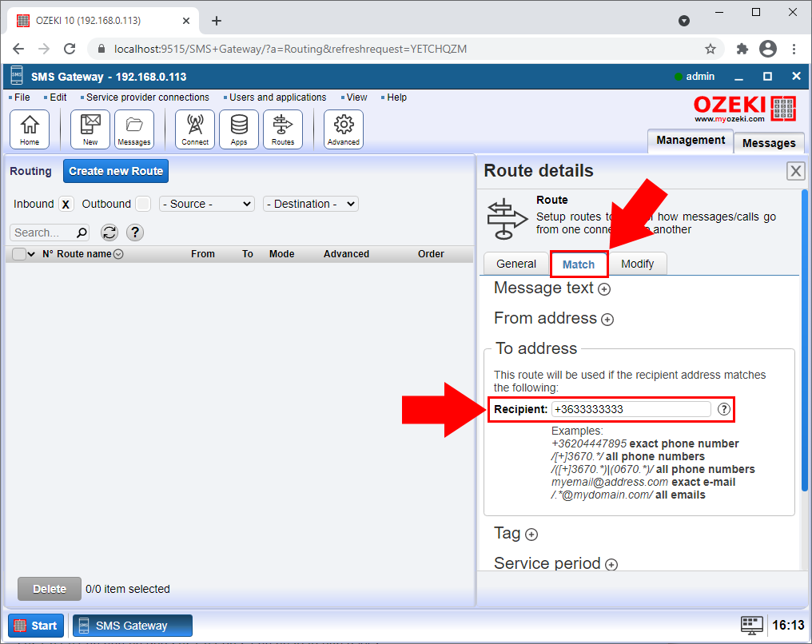
Task: Show help for the Recipient field
Action: tap(724, 409)
